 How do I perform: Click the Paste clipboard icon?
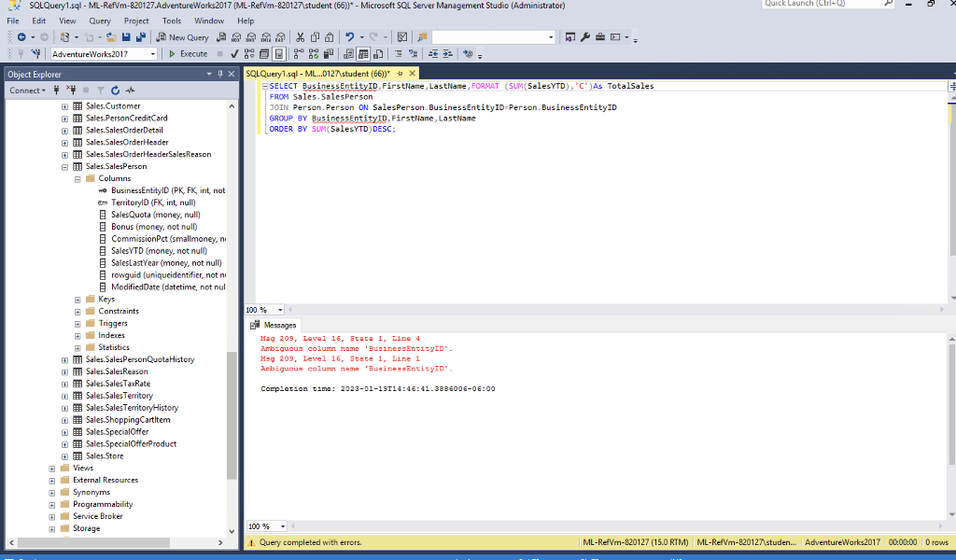tap(330, 37)
